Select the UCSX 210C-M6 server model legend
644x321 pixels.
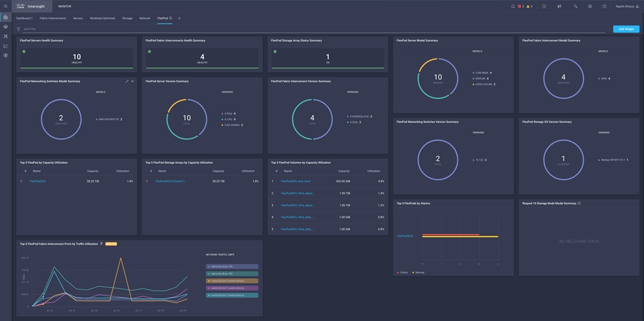(x=484, y=84)
